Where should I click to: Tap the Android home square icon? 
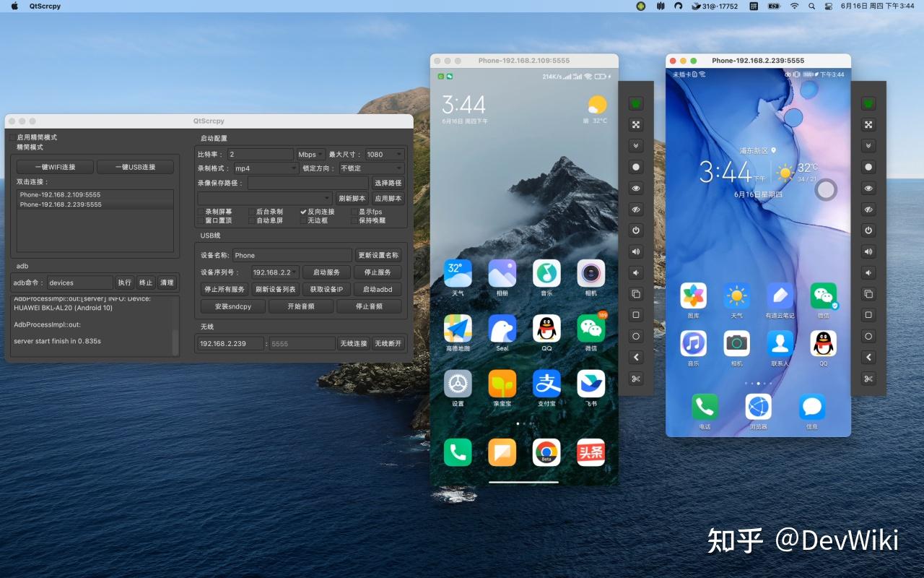(x=636, y=314)
